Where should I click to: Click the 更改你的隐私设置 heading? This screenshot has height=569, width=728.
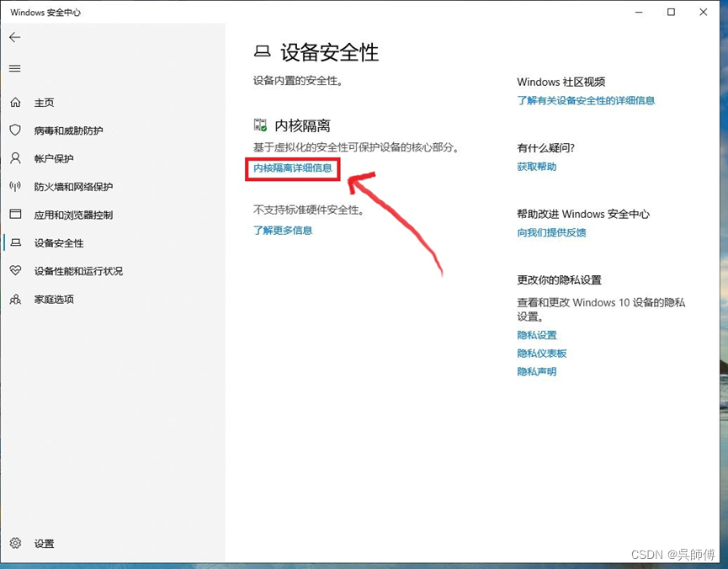tap(560, 280)
